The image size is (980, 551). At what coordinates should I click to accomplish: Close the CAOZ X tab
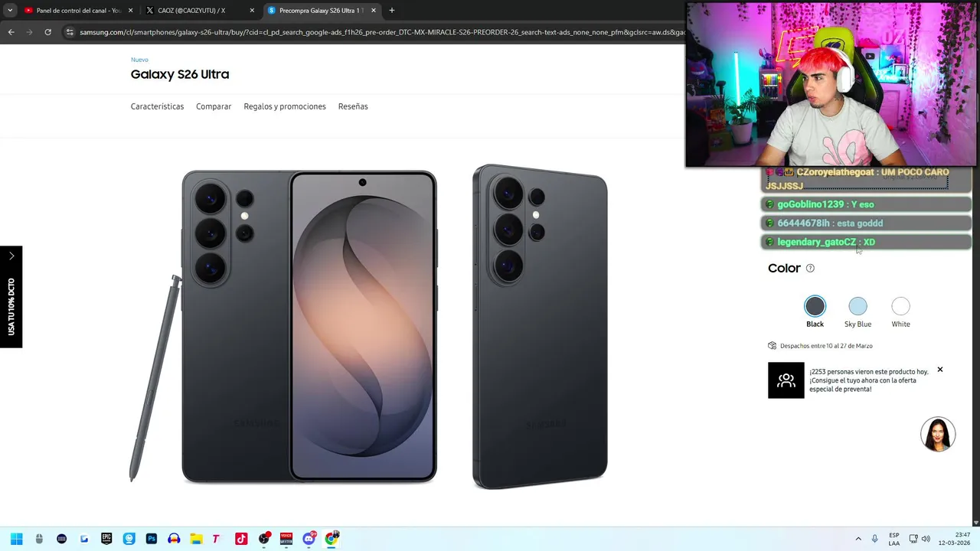click(x=252, y=11)
